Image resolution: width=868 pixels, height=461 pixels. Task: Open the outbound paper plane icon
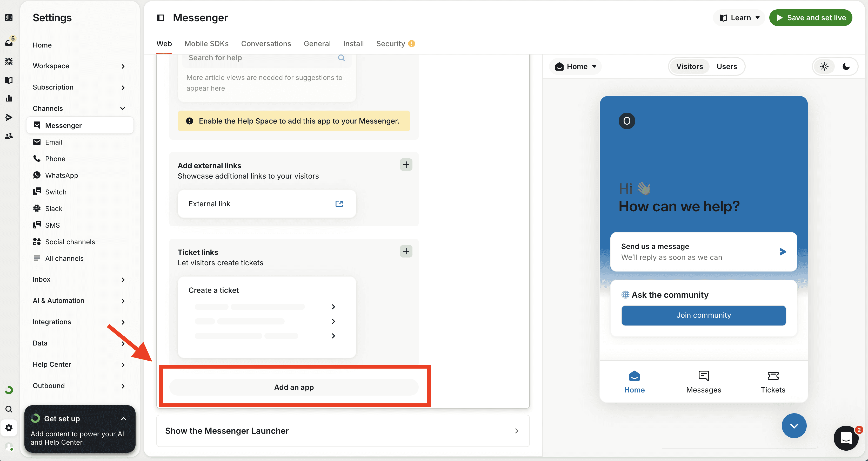(x=9, y=117)
